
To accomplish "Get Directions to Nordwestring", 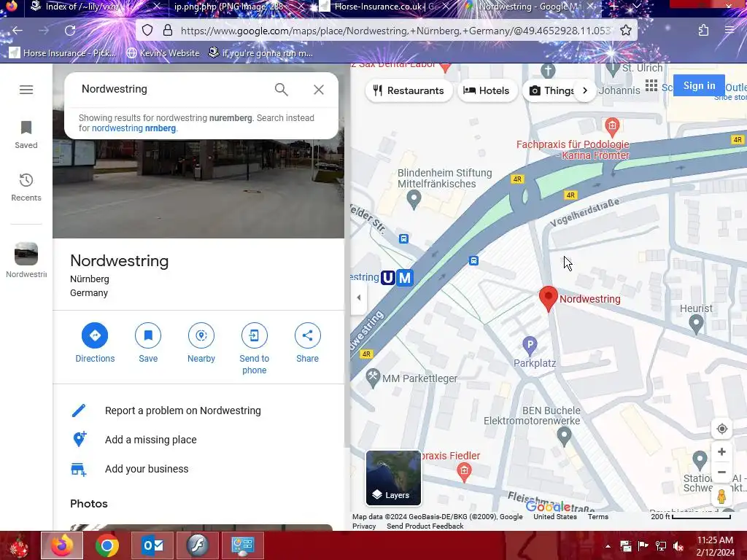I will (x=95, y=343).
